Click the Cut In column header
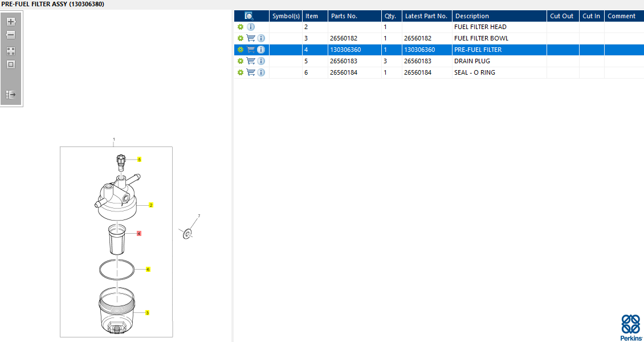This screenshot has width=644, height=342. point(592,16)
